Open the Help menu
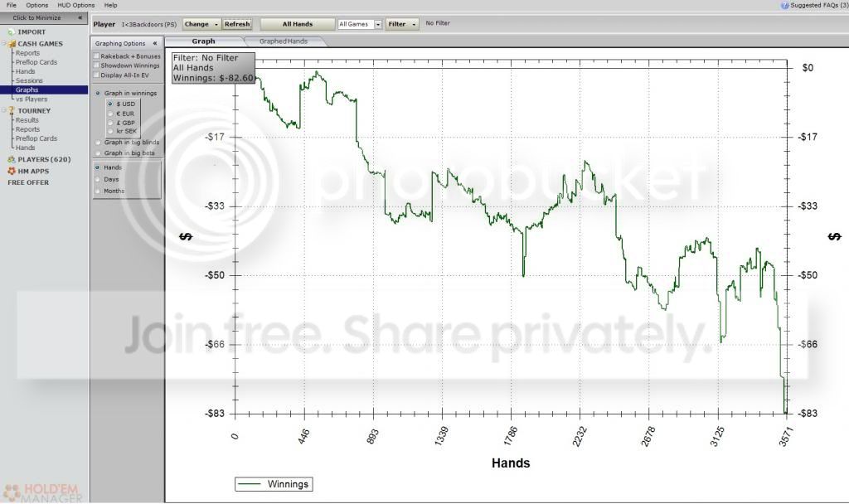The height and width of the screenshot is (504, 849). pos(110,5)
